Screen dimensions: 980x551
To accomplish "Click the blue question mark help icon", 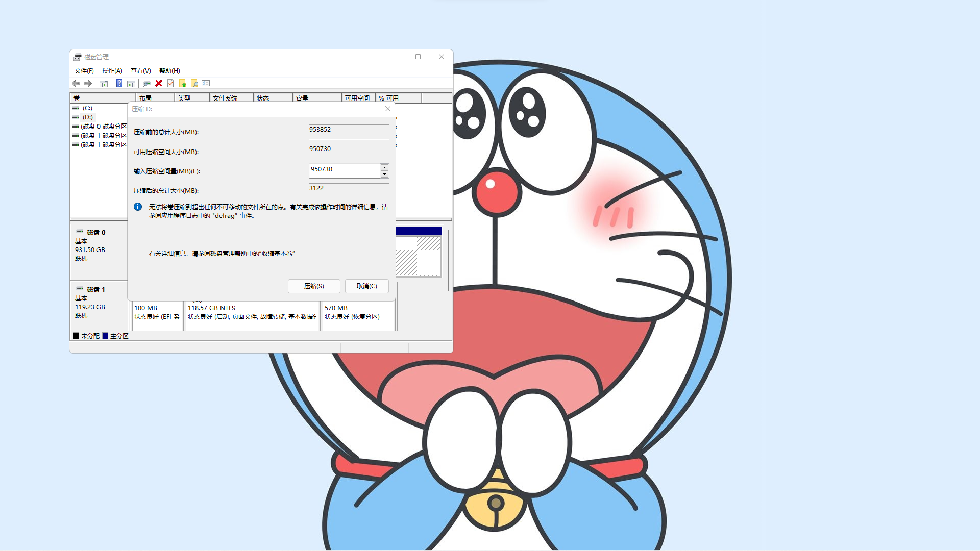I will tap(119, 83).
